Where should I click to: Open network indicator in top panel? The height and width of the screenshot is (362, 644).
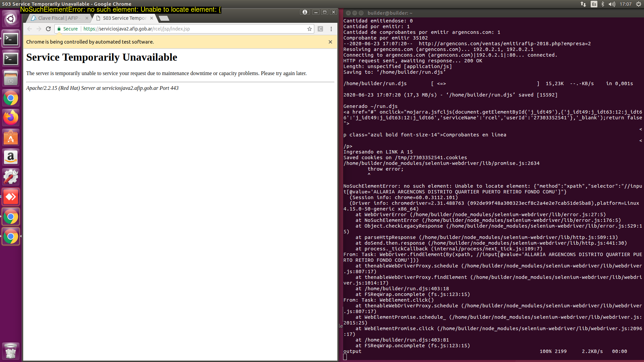[583, 4]
